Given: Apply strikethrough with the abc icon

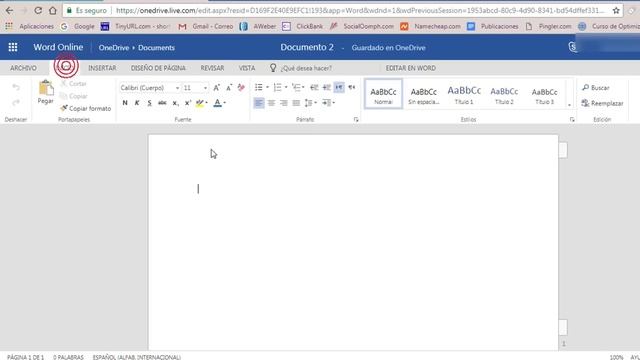Looking at the screenshot, I should [x=162, y=103].
